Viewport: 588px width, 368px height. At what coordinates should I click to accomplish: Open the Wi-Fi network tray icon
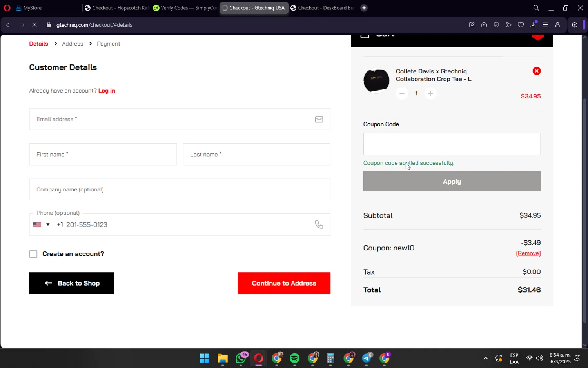pos(530,358)
